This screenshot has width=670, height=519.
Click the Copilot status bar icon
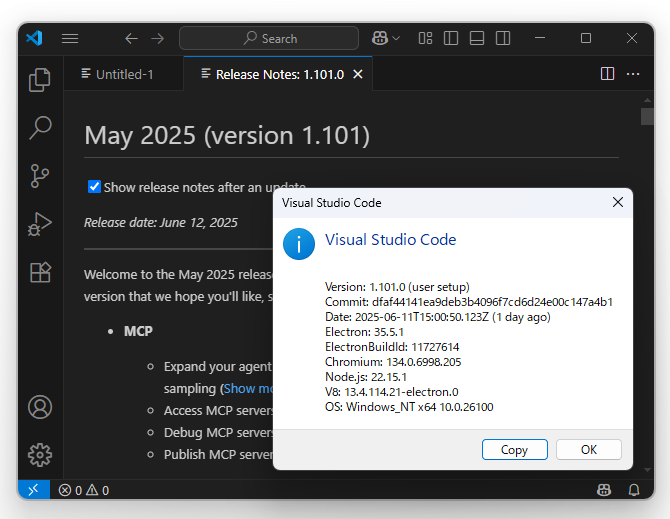point(604,490)
